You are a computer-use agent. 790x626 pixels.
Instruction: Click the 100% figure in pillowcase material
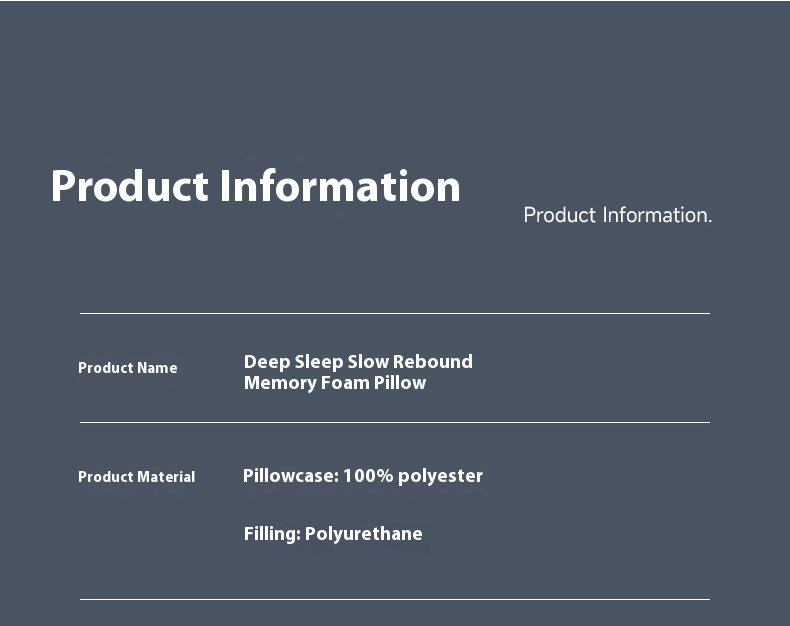click(x=368, y=475)
